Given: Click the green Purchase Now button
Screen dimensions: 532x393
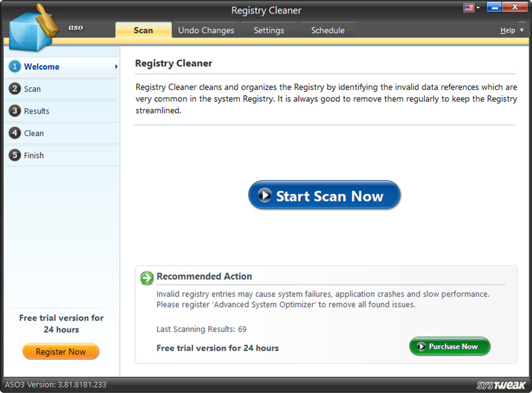Looking at the screenshot, I should click(x=449, y=346).
